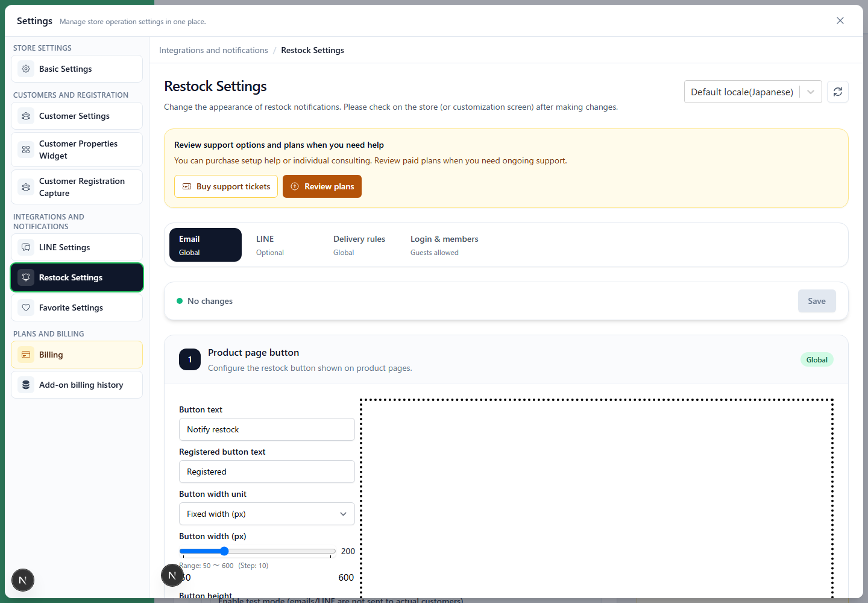Click the LINE Settings chat icon
This screenshot has width=868, height=603.
click(26, 247)
